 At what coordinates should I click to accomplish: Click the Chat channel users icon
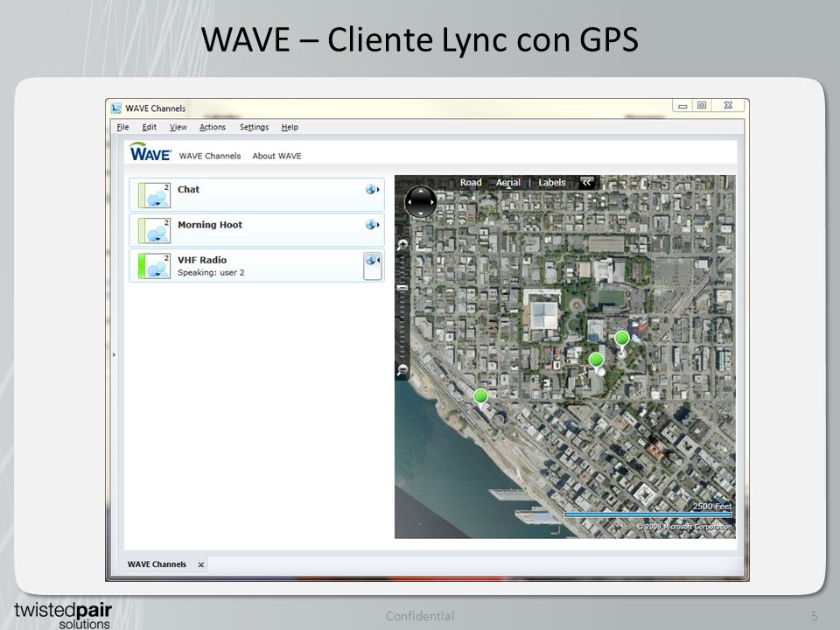(154, 195)
